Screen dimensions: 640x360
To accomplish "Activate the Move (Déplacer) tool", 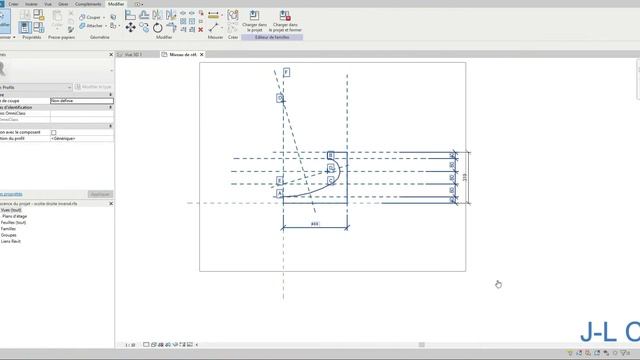I will click(130, 27).
